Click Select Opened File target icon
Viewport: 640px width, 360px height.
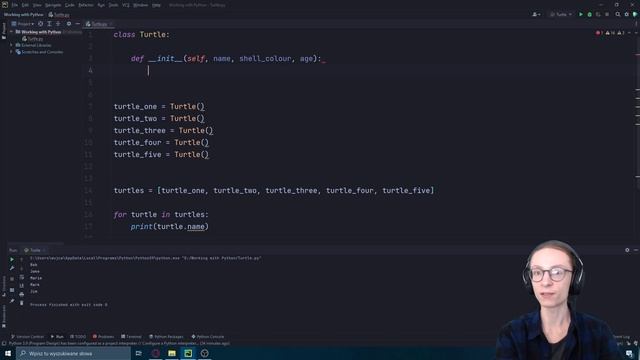click(x=40, y=24)
